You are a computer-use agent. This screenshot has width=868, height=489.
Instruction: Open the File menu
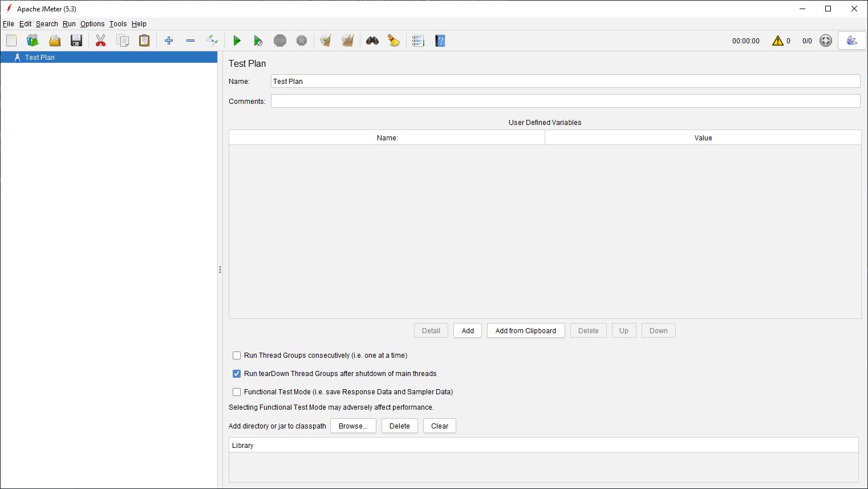[x=9, y=24]
